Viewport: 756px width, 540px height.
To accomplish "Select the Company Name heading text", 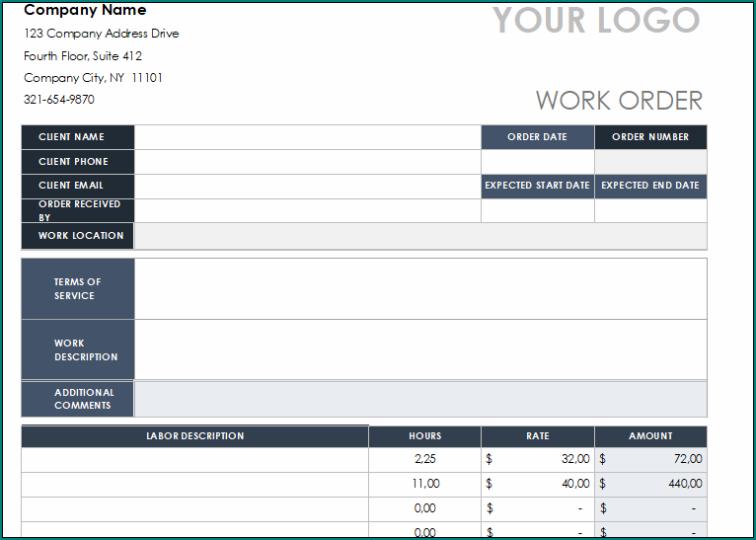I will pyautogui.click(x=85, y=10).
